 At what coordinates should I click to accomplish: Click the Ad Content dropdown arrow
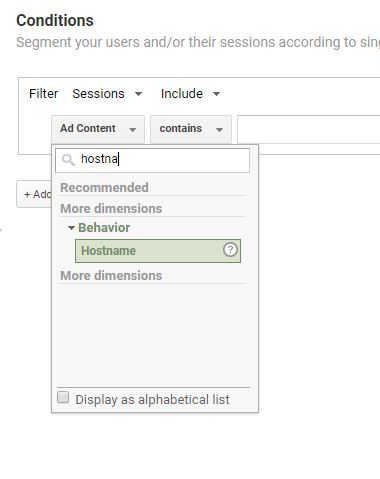point(133,130)
